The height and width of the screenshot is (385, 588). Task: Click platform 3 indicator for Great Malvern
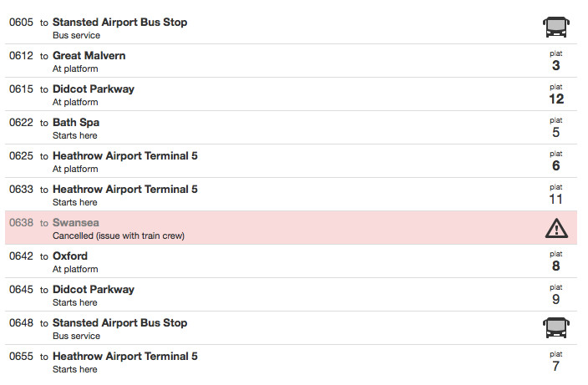[x=555, y=65]
